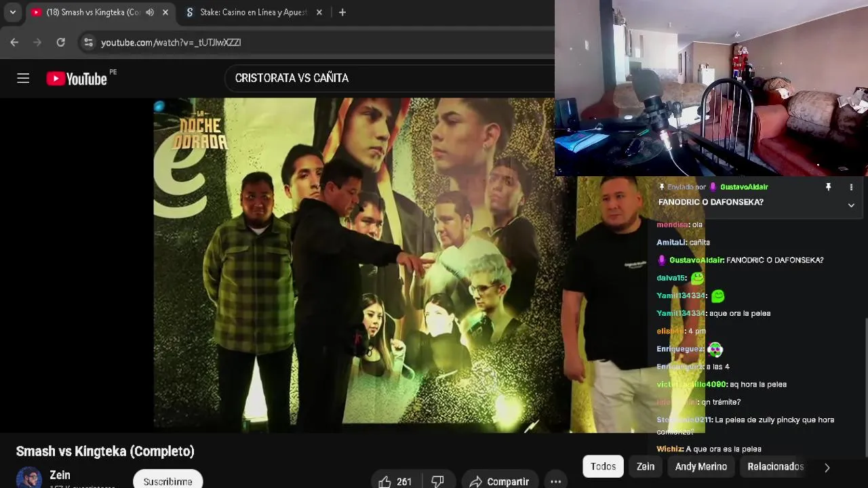The image size is (868, 488).
Task: Click chat message 'aq hora la pelea'
Action: coord(758,384)
